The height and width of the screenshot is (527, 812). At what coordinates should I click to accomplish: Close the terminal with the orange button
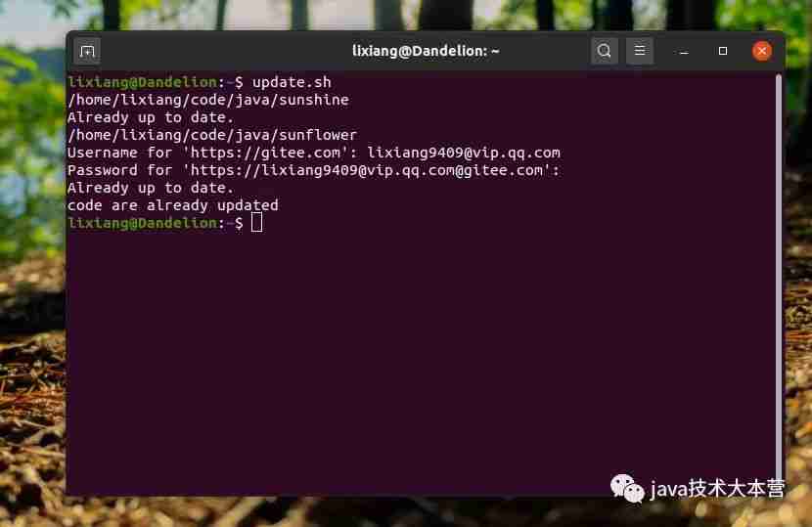pos(762,51)
